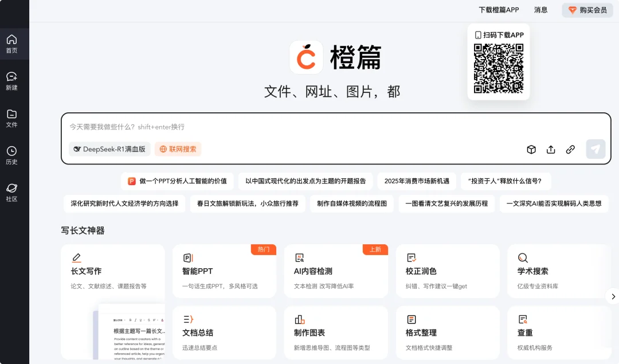This screenshot has width=619, height=364.
Task: Click the phone icon beside 扫码下载APP
Action: pos(478,35)
